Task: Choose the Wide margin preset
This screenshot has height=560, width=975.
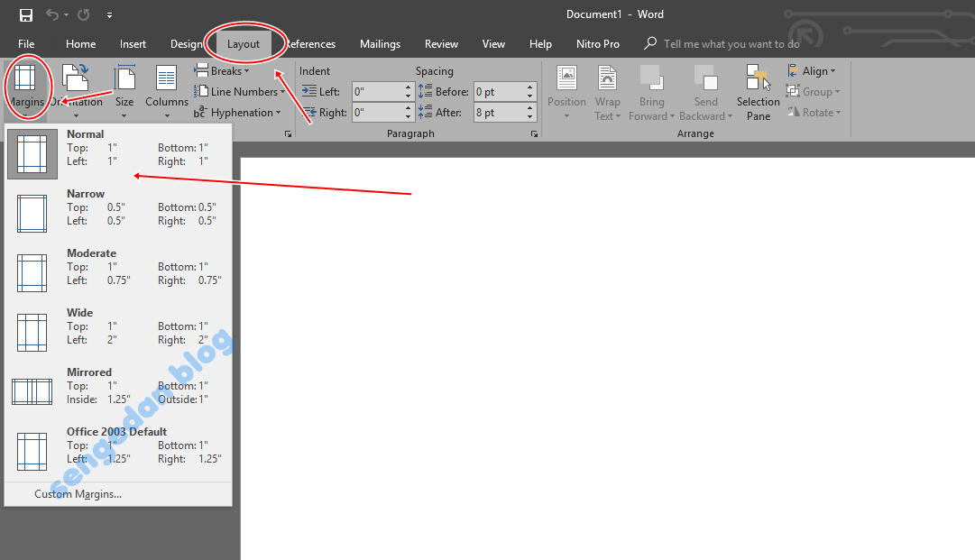Action: point(118,333)
